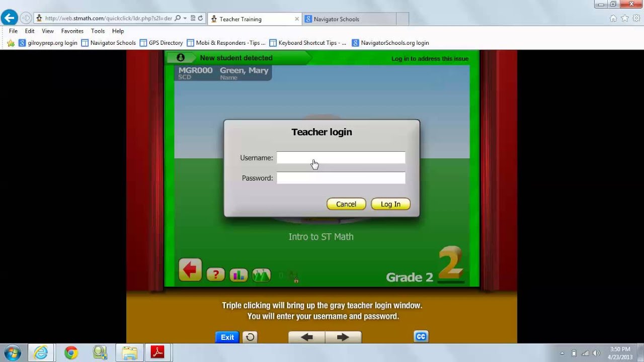Open GPS Directory bookmark
Viewport: 644px width, 362px height.
(161, 43)
